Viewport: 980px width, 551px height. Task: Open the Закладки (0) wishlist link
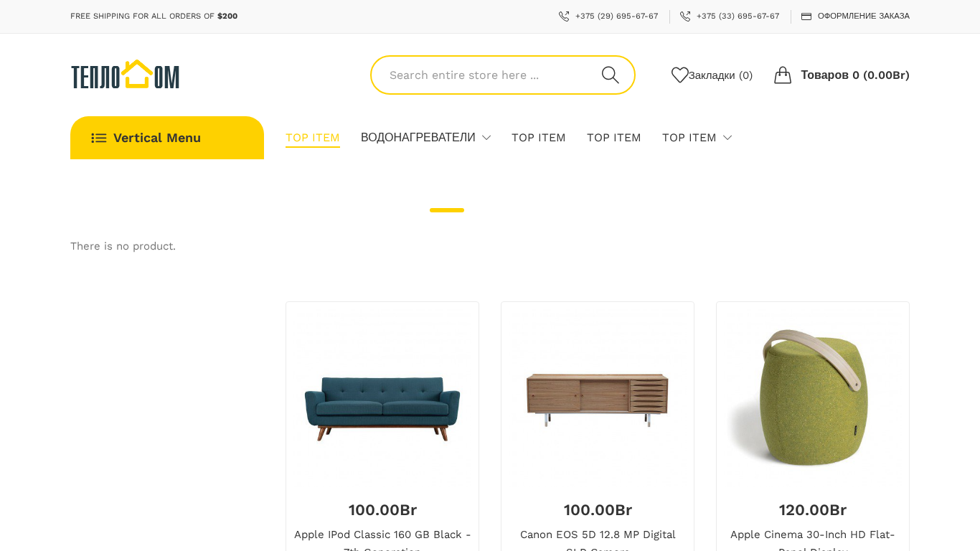[720, 75]
